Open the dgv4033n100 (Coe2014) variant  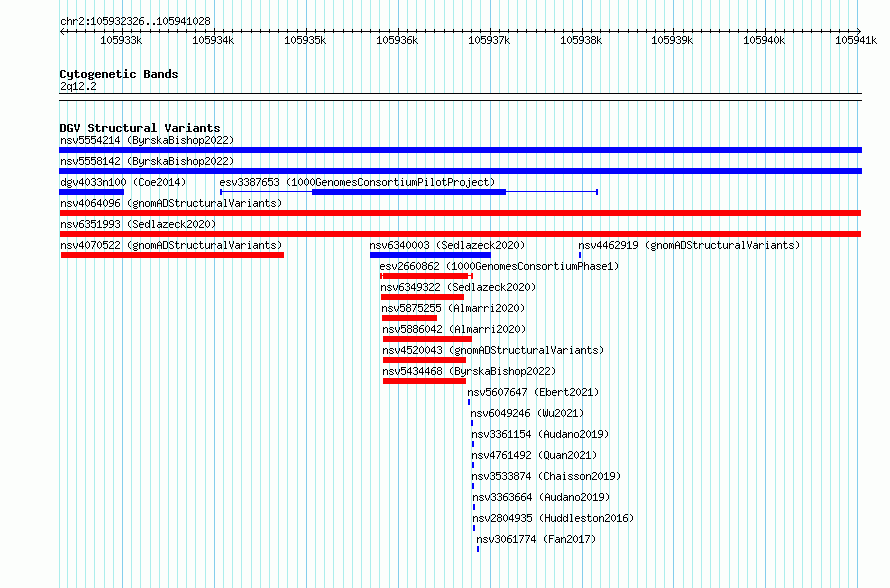pyautogui.click(x=123, y=182)
